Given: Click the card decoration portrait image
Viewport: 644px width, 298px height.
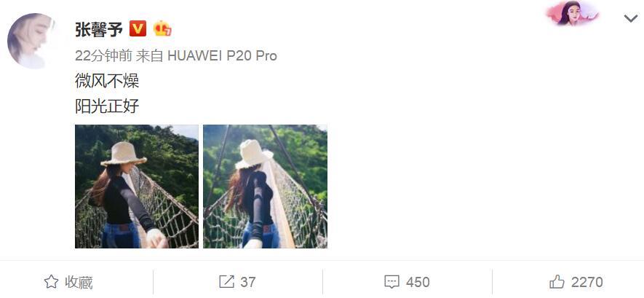Looking at the screenshot, I should (573, 13).
